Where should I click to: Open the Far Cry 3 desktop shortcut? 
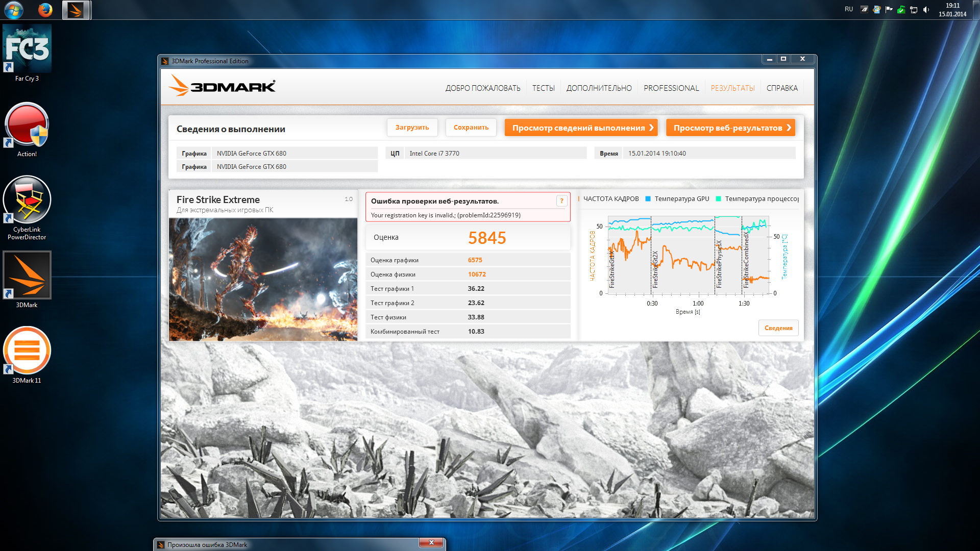click(x=27, y=49)
